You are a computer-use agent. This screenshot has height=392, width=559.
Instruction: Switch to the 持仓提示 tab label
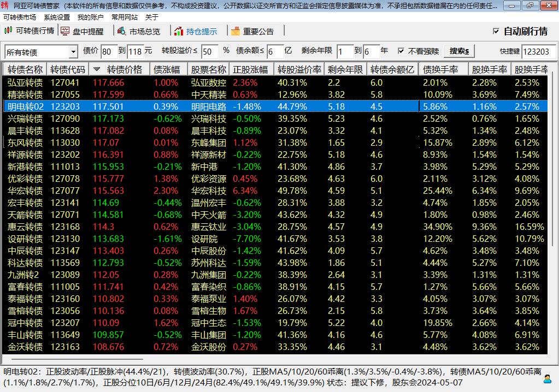(x=202, y=31)
